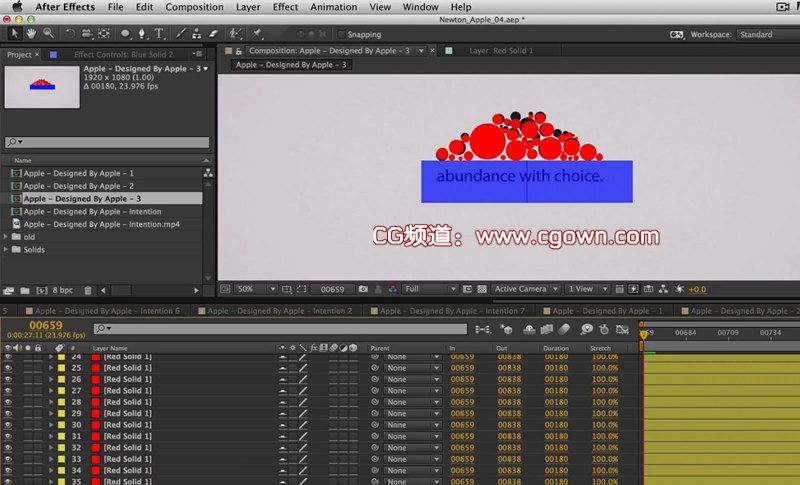
Task: Hide layer 27 with its eye toggle
Action: point(8,391)
